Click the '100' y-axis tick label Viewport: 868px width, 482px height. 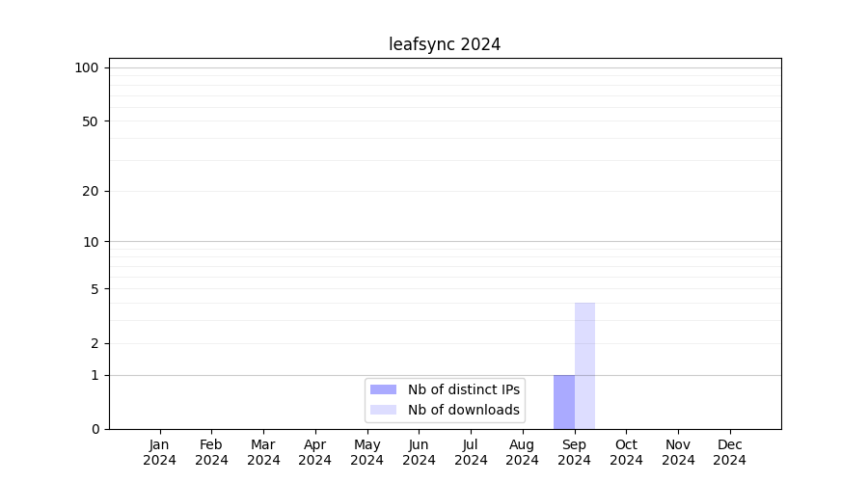click(87, 67)
